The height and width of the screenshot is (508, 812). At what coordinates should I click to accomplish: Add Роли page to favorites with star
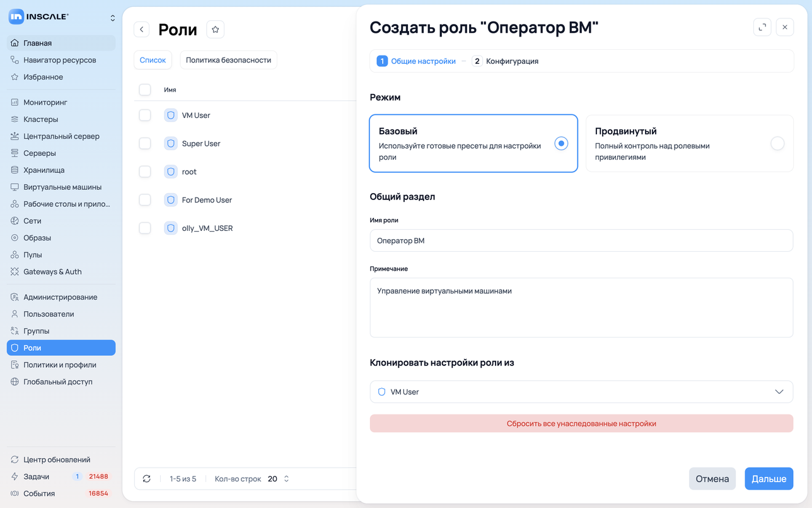[216, 30]
